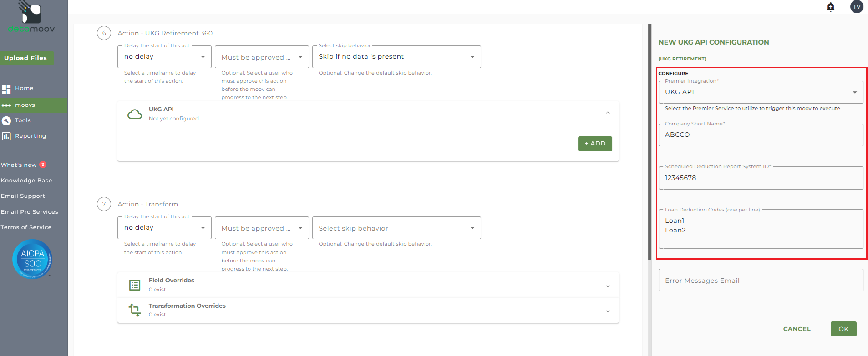Screen dimensions: 868x356
Task: Click the notification bell icon
Action: pos(831,7)
